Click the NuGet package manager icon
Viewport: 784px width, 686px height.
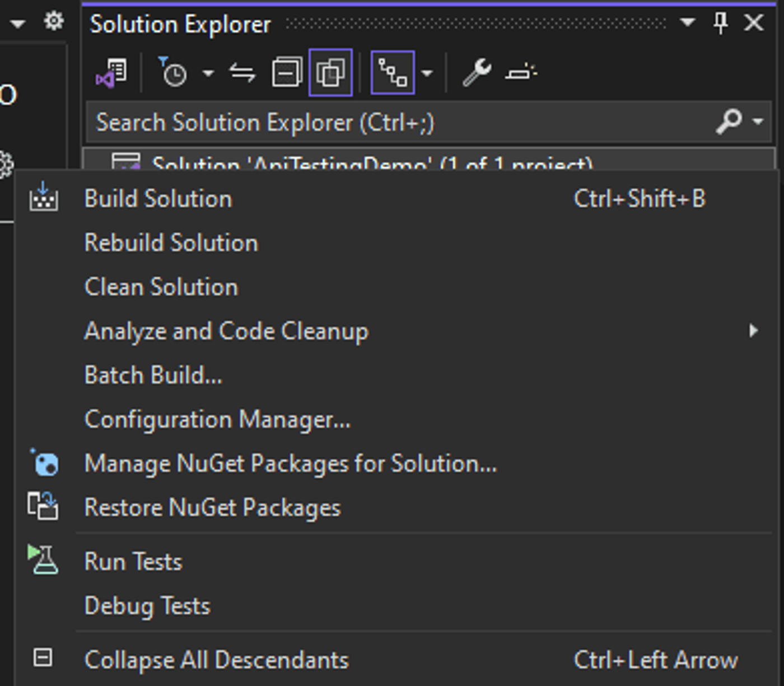44,463
